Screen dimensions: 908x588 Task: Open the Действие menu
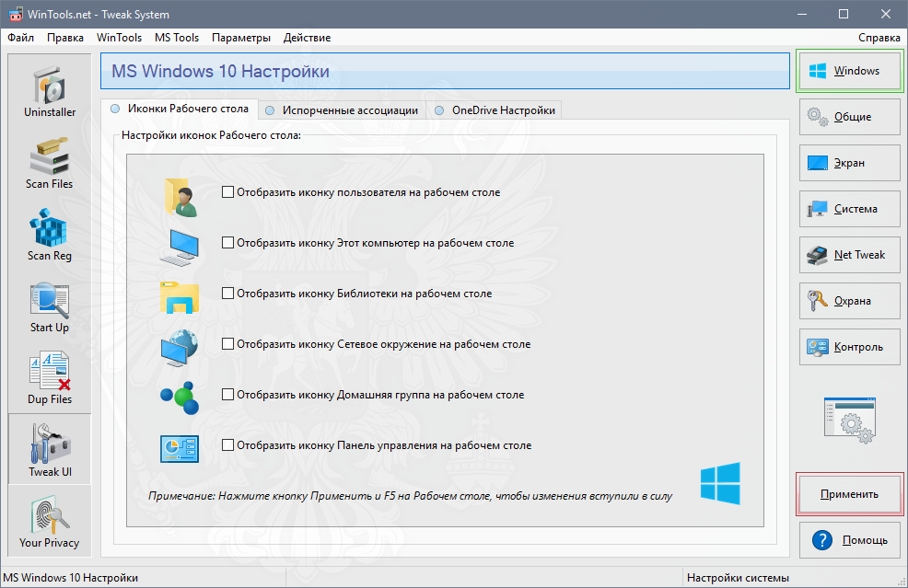(307, 38)
